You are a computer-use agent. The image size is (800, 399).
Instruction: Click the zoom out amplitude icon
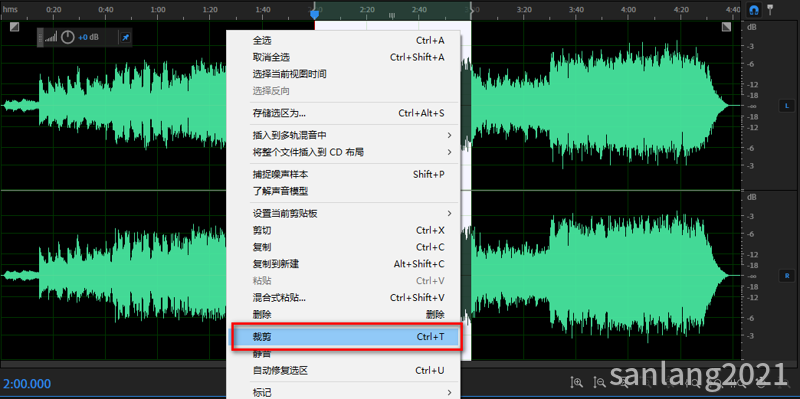(599, 382)
